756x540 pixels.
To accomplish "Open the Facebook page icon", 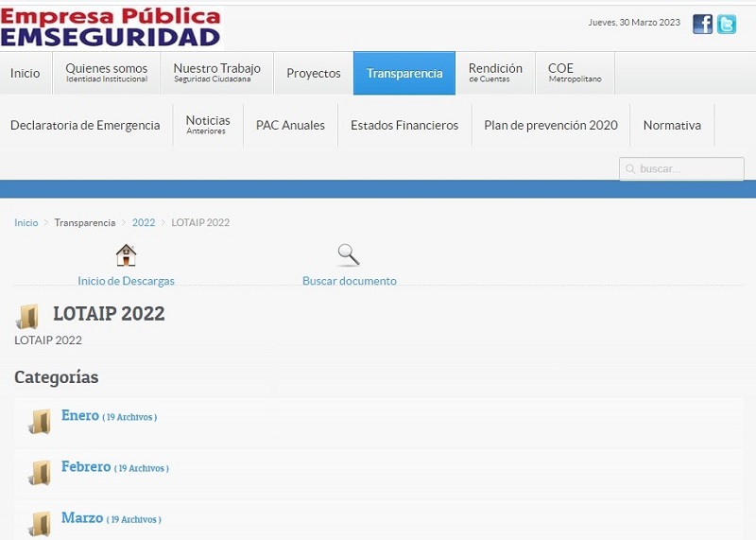I will coord(702,24).
